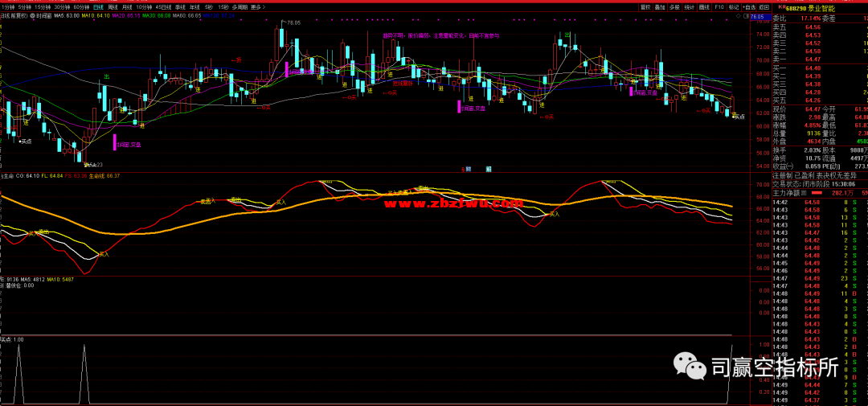Click stock name 景业智能 header
Image resolution: width=868 pixels, height=406 pixels.
point(823,8)
